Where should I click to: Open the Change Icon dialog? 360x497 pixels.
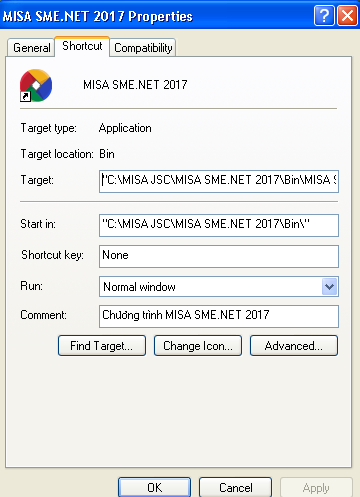(x=198, y=346)
